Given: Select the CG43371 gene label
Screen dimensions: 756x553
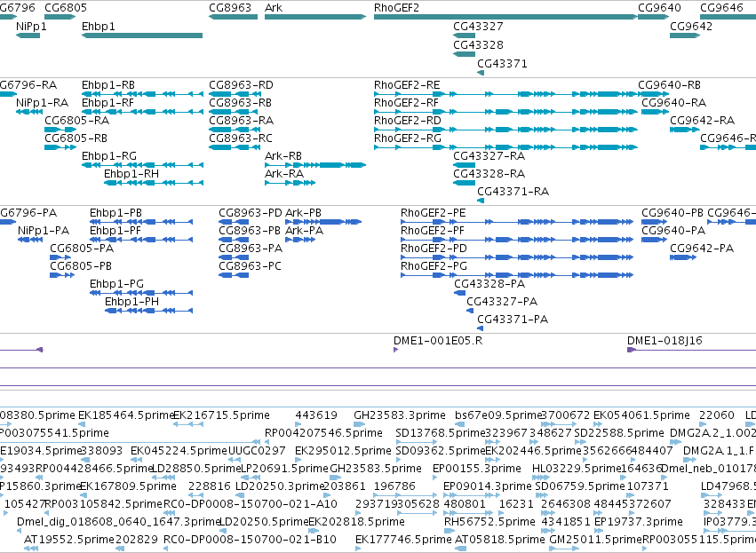Looking at the screenshot, I should pos(502,64).
